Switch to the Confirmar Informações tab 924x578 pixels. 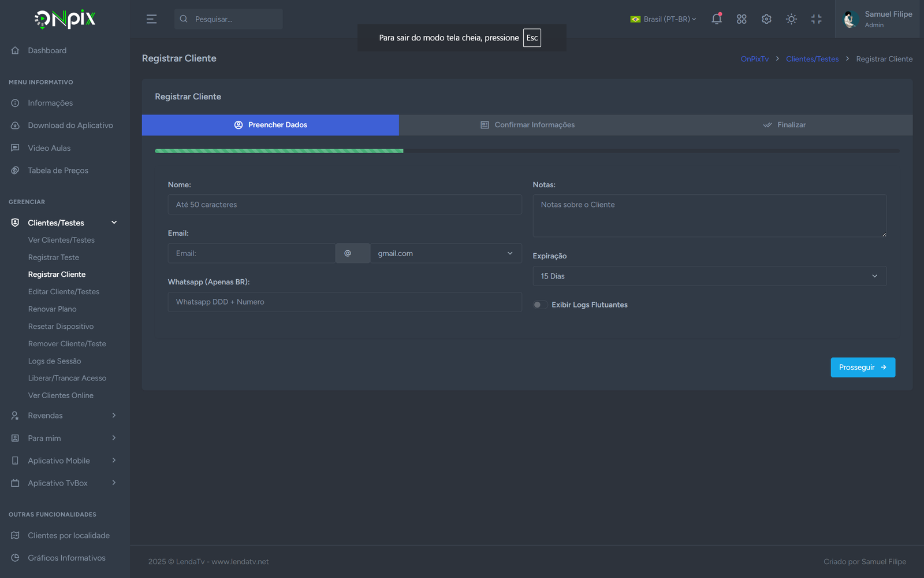pyautogui.click(x=527, y=125)
